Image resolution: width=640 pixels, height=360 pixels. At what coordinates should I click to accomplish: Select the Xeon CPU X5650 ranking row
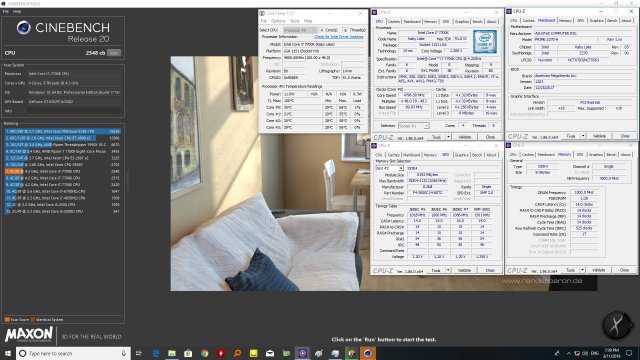coord(63,164)
